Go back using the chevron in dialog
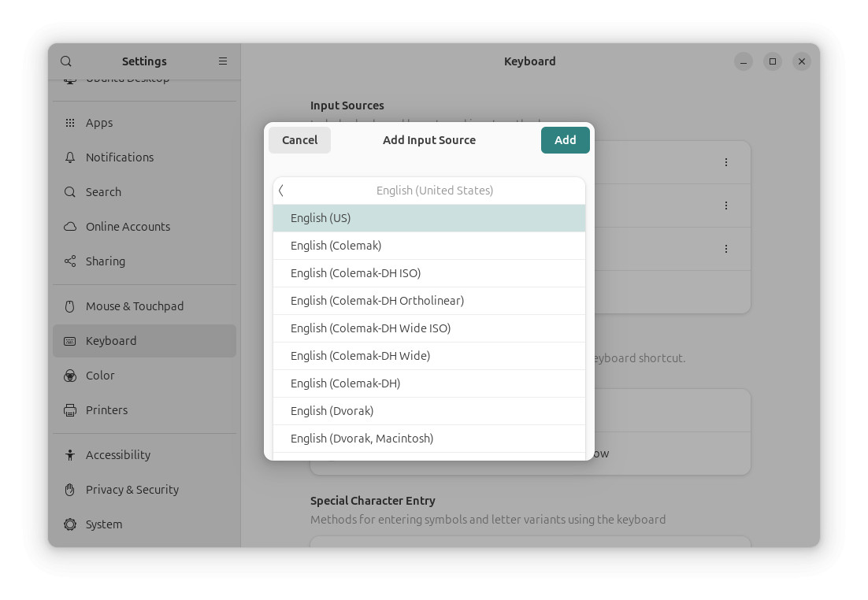The width and height of the screenshot is (868, 600). [281, 191]
